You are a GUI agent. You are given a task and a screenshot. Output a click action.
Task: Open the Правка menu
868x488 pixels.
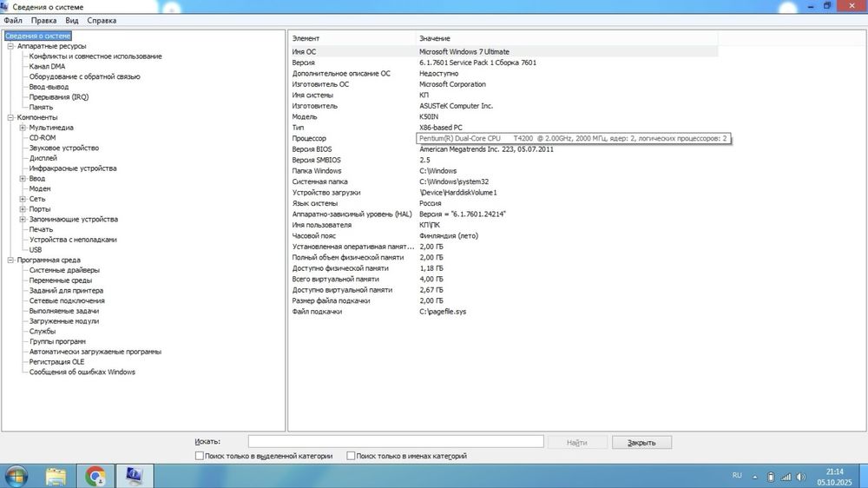[x=43, y=21]
